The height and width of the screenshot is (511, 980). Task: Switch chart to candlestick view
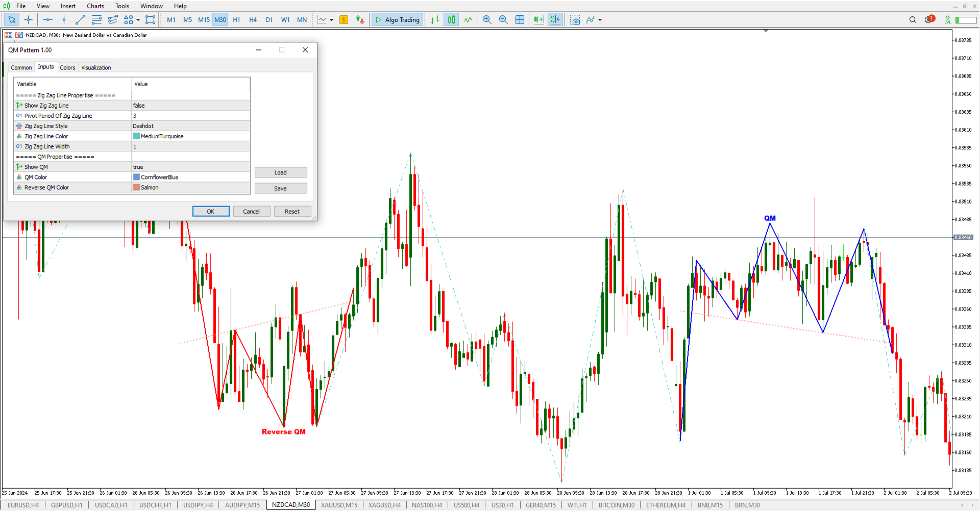pos(451,20)
